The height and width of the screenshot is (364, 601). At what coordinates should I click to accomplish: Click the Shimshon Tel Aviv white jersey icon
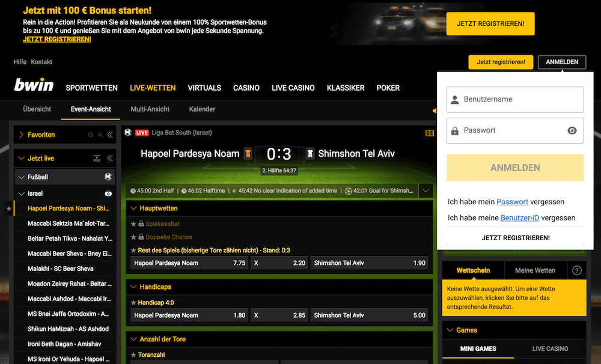click(x=310, y=154)
